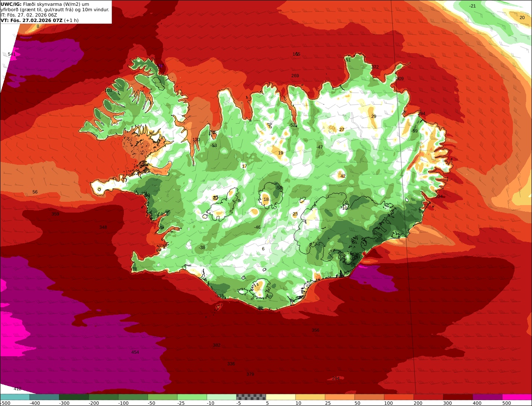
Task: Pick the red 200 to 300 legend swatch
Action: coord(428,397)
